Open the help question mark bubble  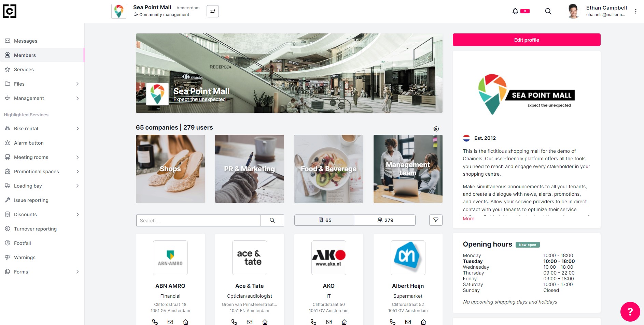630,312
